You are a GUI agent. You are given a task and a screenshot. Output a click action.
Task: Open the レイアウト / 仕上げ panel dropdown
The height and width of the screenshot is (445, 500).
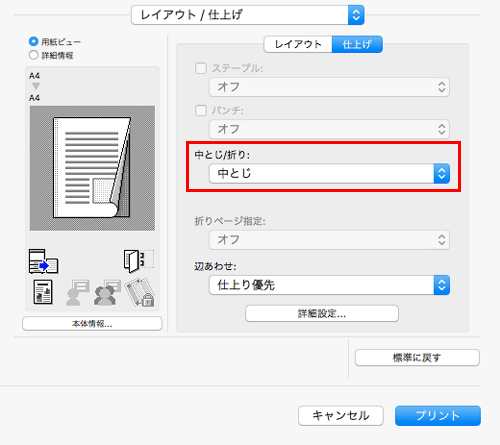tap(248, 15)
